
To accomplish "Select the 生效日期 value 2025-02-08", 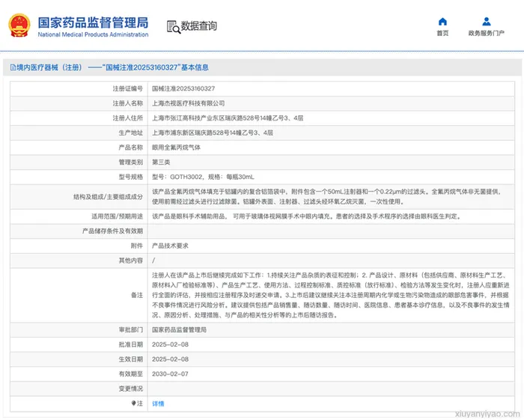I will (170, 359).
